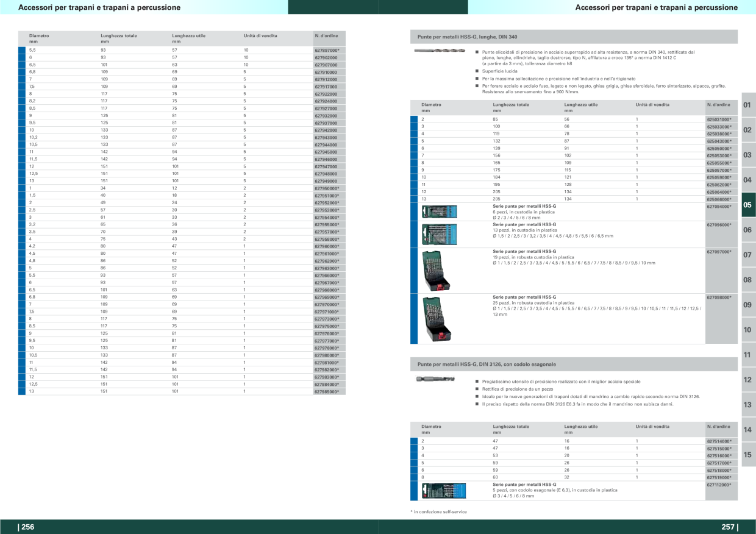Click order number 625043000*

(719, 141)
